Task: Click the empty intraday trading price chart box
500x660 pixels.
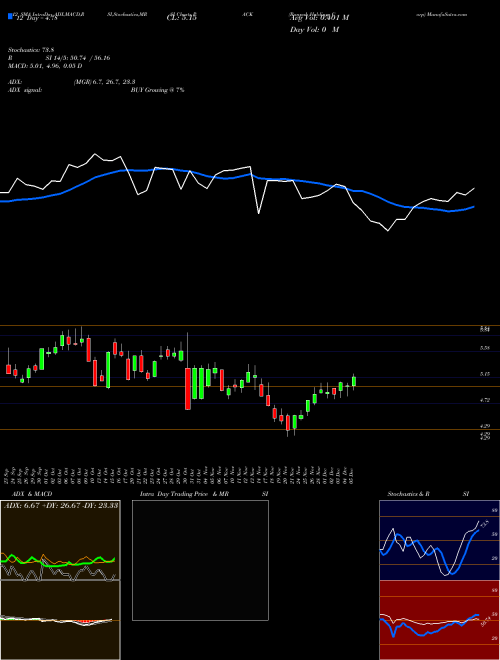Action: click(x=200, y=560)
